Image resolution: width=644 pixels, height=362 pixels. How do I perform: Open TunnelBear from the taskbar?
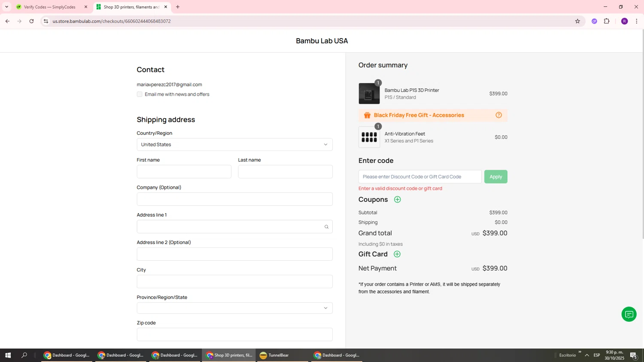pyautogui.click(x=283, y=355)
